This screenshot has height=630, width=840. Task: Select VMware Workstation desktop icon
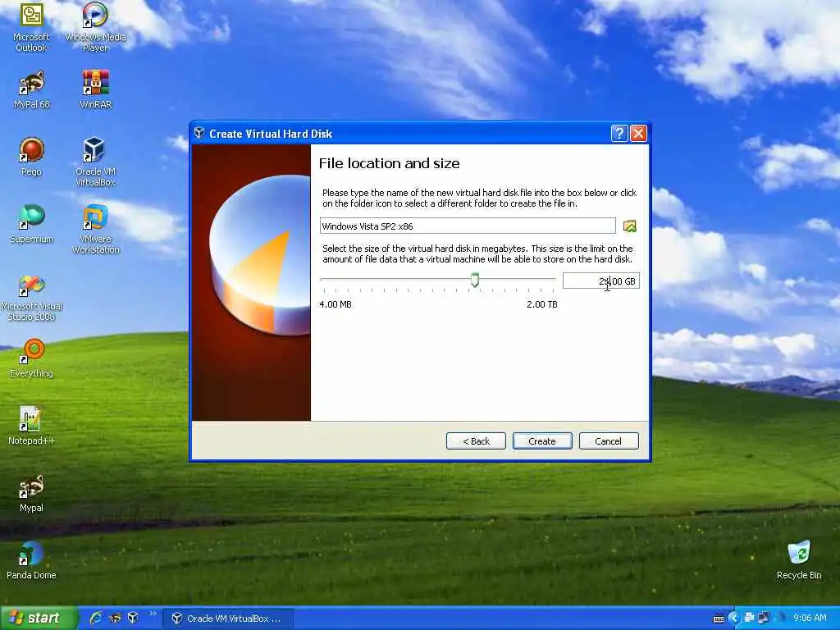pos(96,230)
